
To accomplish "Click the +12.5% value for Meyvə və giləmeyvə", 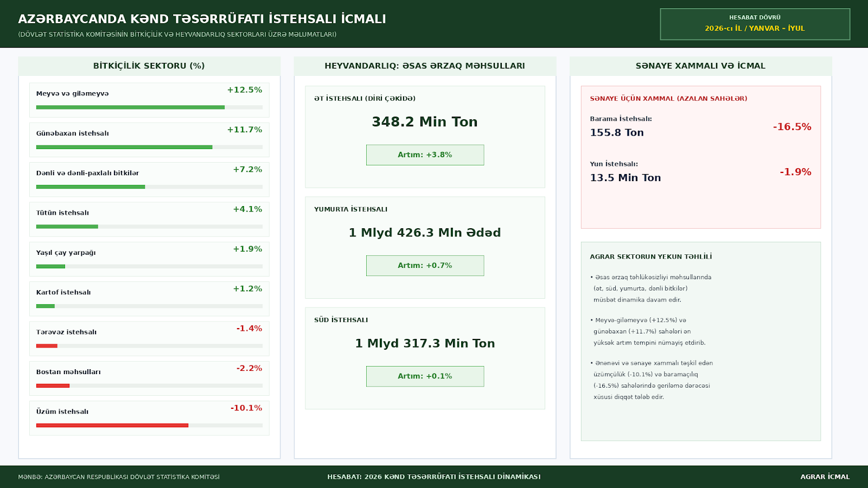I will (245, 90).
